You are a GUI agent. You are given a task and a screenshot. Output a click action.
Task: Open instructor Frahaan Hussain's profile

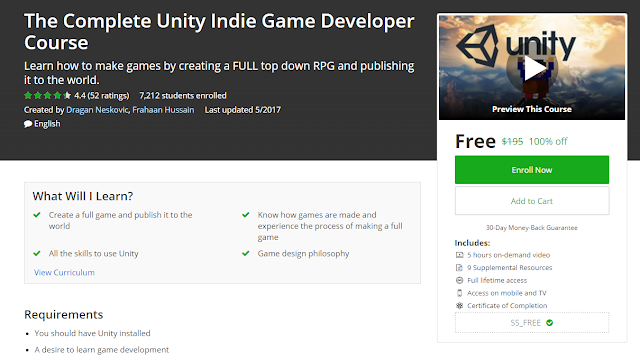(163, 110)
